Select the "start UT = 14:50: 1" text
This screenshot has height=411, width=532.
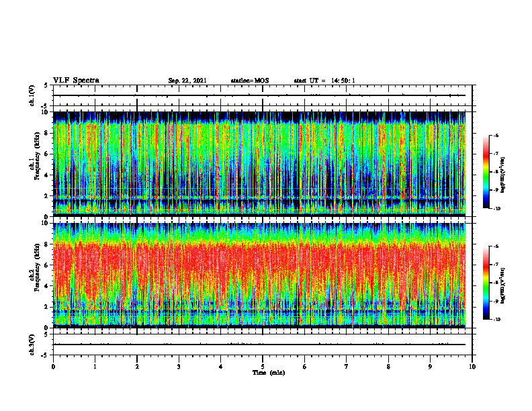click(324, 81)
